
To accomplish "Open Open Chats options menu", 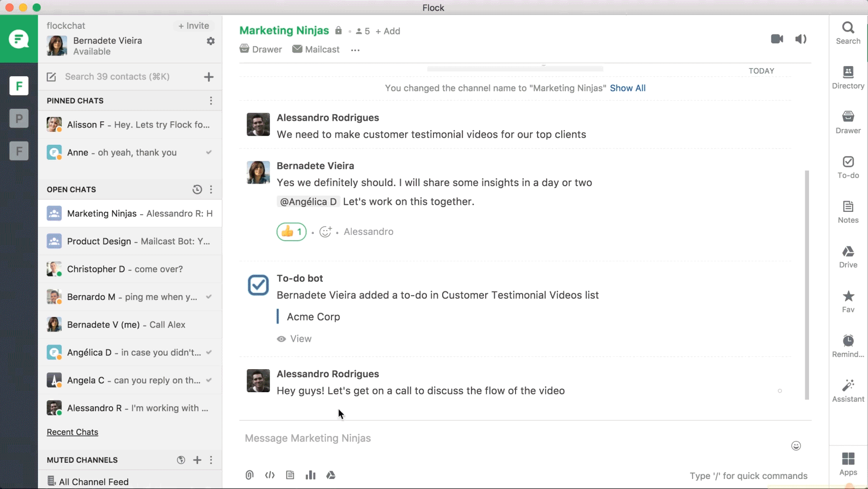I will tap(211, 189).
